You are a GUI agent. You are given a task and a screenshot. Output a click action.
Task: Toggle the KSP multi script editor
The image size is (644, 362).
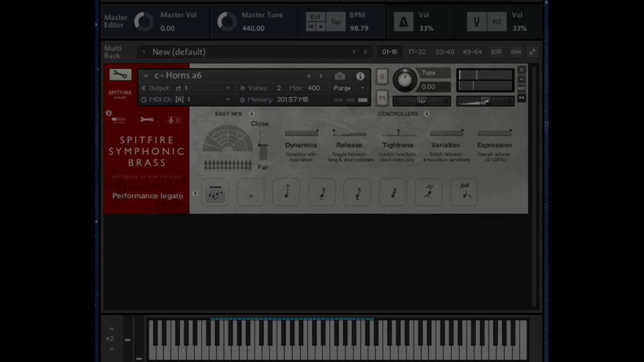[x=496, y=52]
